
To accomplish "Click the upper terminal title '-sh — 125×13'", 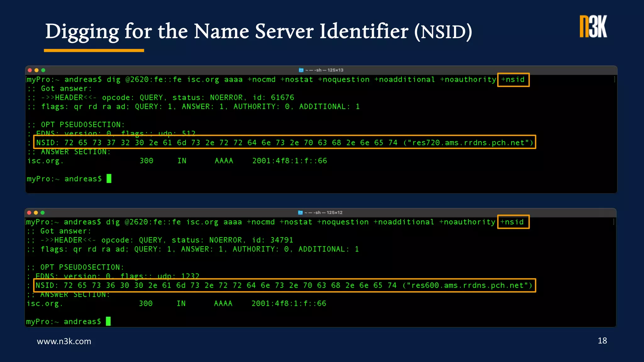I will click(x=329, y=70).
